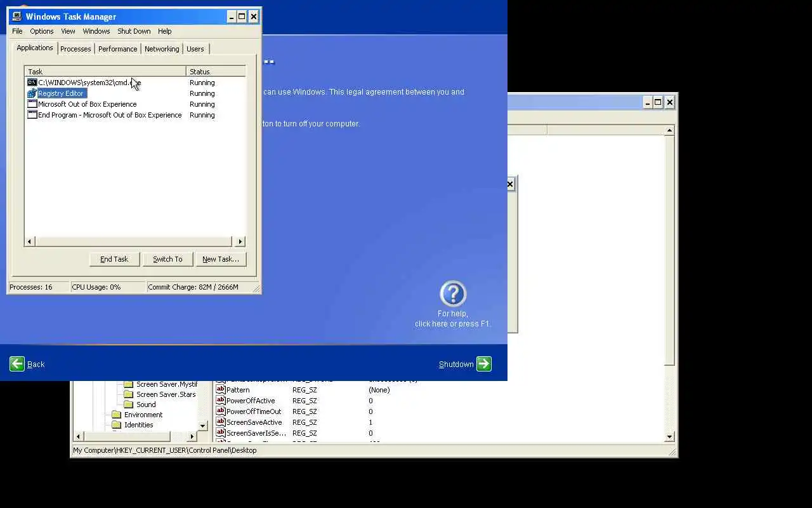Click the task list horizontal scrollbar track

click(134, 241)
